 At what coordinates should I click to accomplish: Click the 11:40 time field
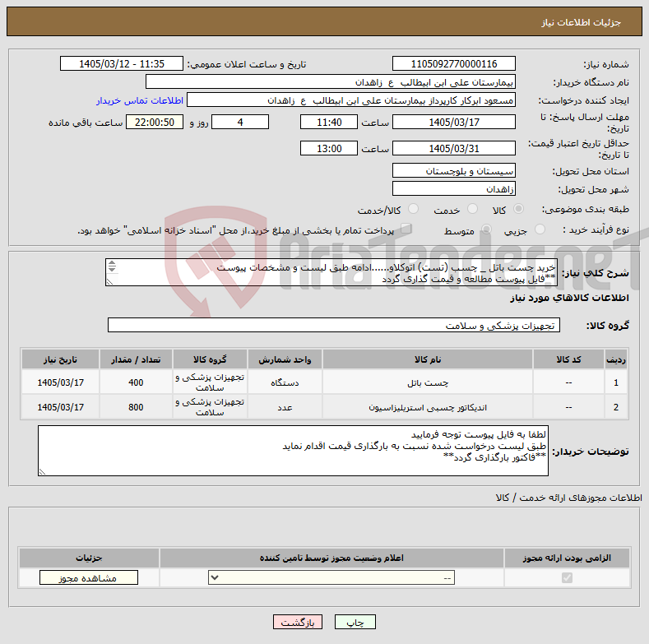329,122
